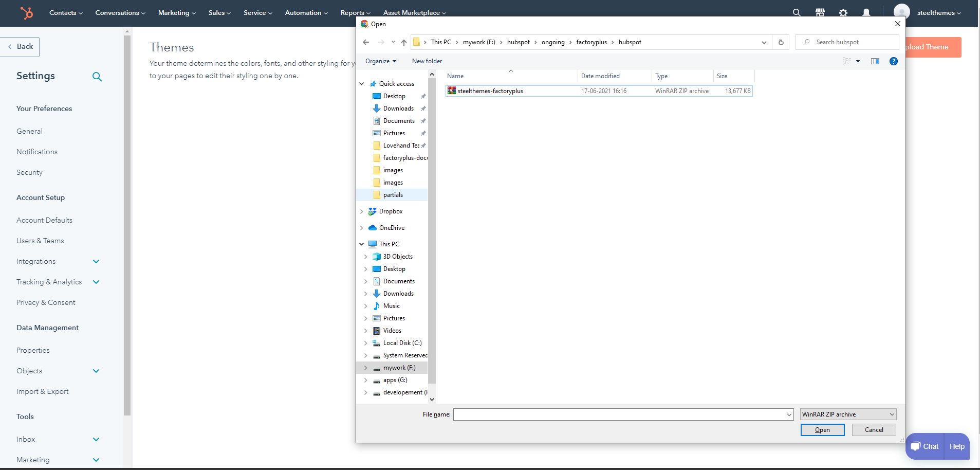Refresh the folder in the Open dialog
Viewport: 980px width, 470px height.
[781, 42]
